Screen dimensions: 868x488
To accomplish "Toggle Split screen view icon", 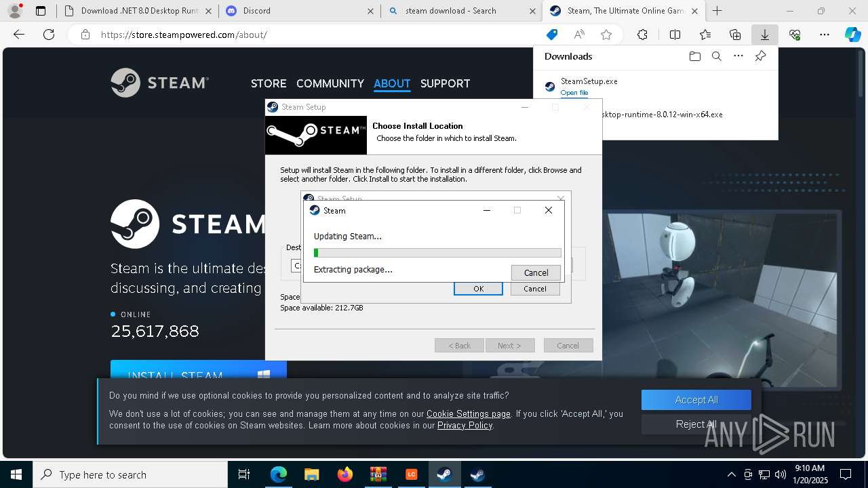I will pos(675,35).
